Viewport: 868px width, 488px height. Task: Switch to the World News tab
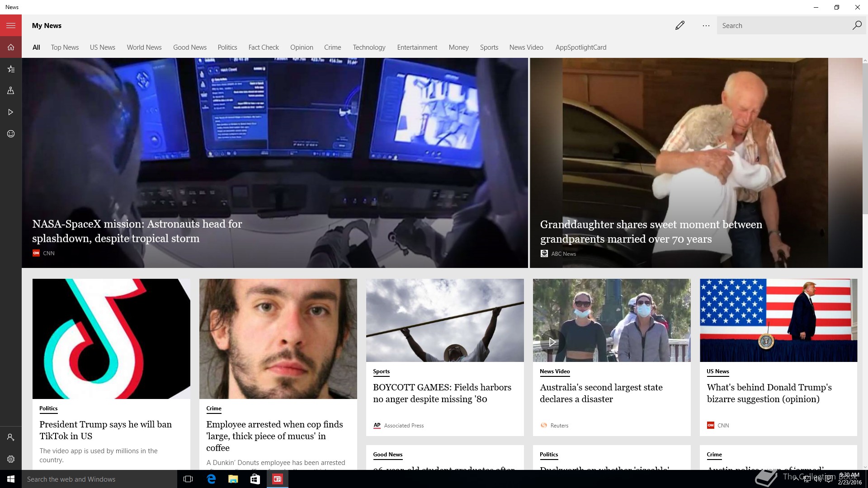144,47
